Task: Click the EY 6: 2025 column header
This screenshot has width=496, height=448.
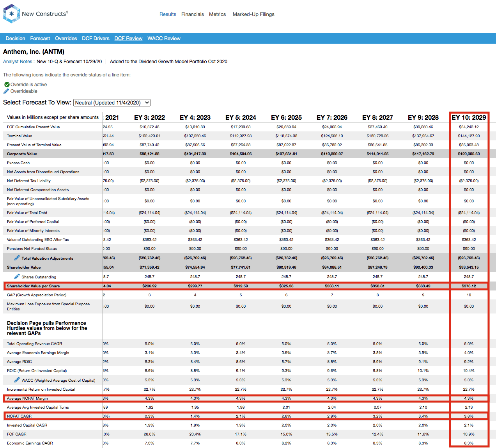Action: pyautogui.click(x=286, y=118)
